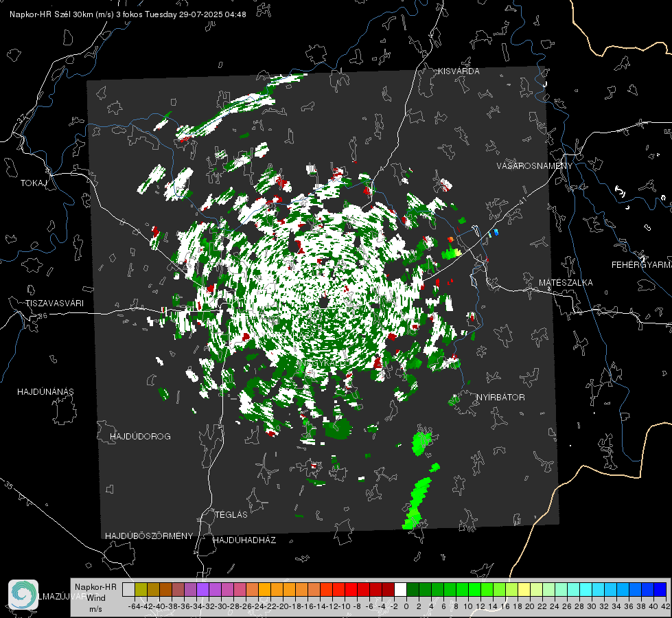Select the TOKAJ label

coord(34,183)
